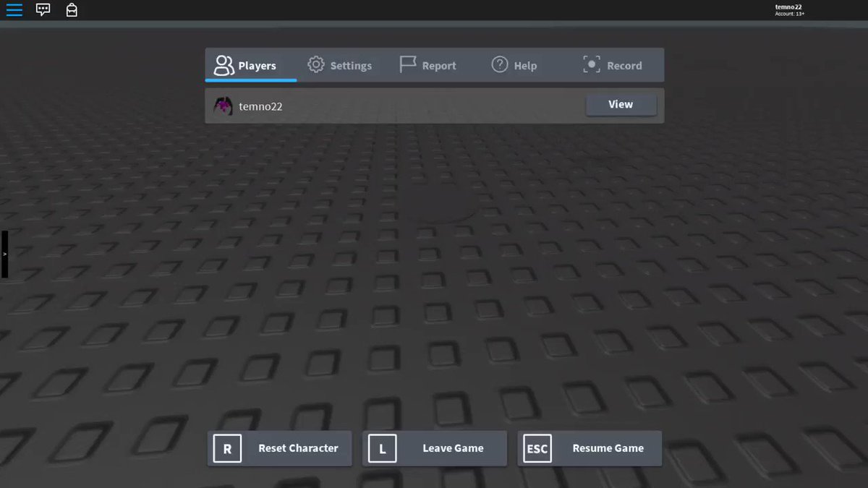868x488 pixels.
Task: Open the Roblox hamburger menu icon
Action: [14, 10]
